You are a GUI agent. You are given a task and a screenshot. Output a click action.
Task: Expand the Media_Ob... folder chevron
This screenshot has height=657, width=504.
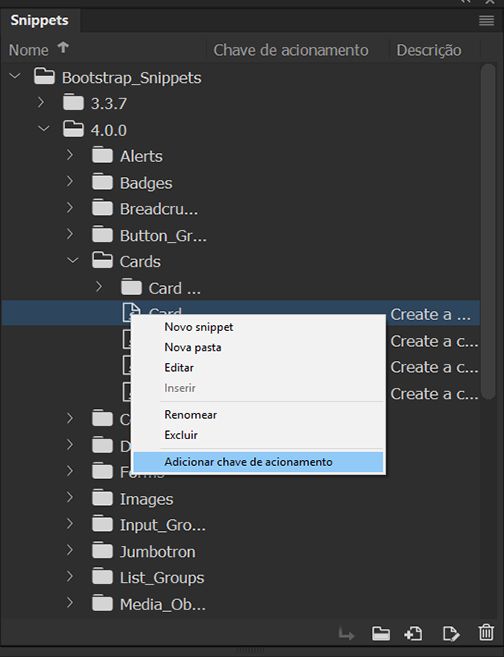pos(70,603)
